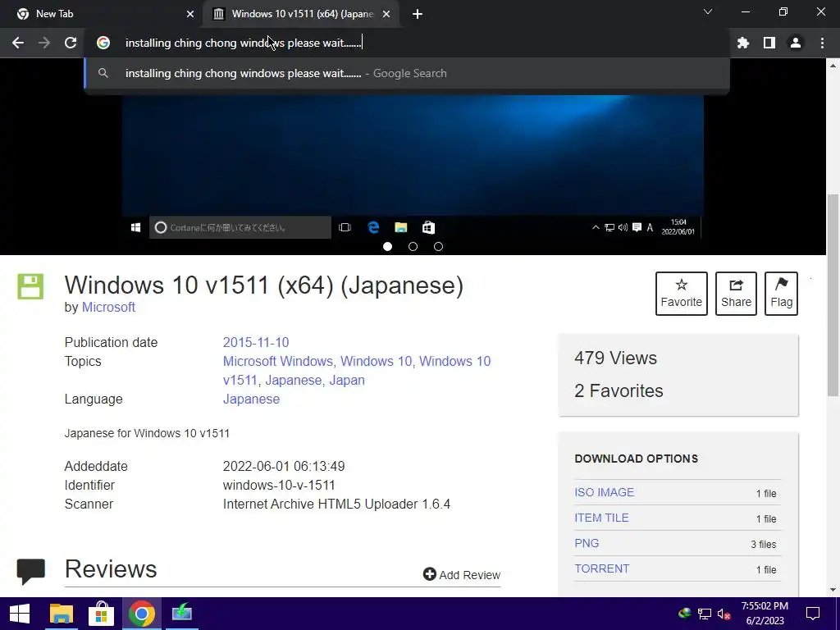Click the network tray icon
Image resolution: width=840 pixels, height=630 pixels.
click(x=705, y=614)
